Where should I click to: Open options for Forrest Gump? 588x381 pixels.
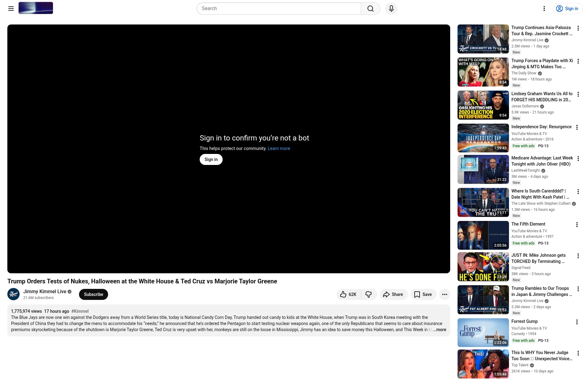577,322
